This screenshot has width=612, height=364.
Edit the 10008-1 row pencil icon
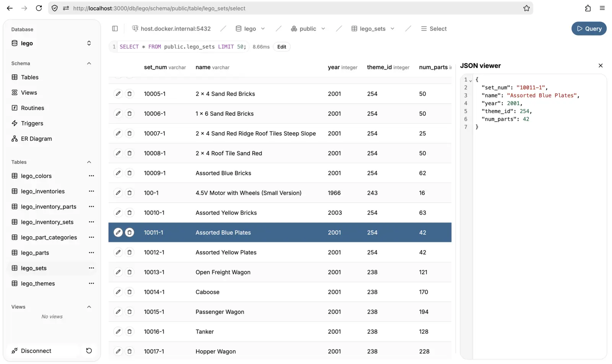coord(118,153)
